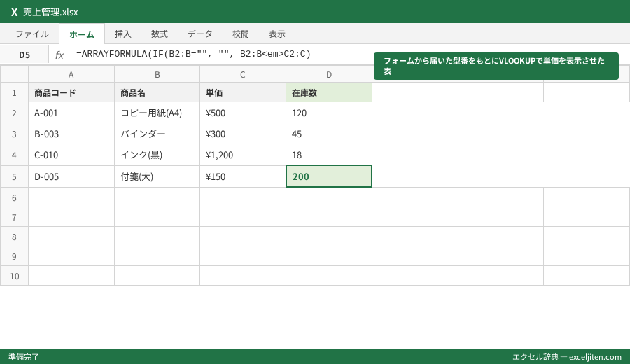Select the バインダー cell

click(x=157, y=134)
